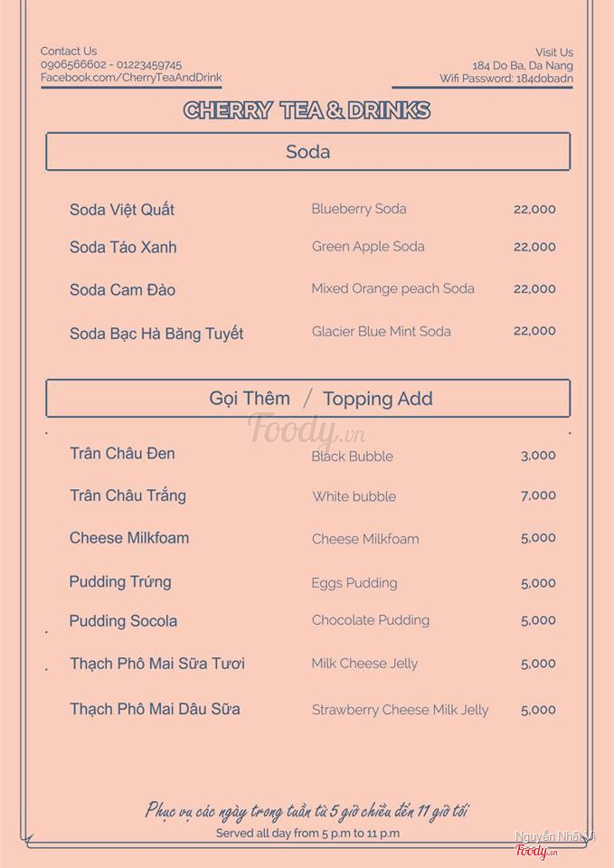Pick the Trân Châu Trắng topping
Viewport: 614px width, 868px height.
click(x=128, y=495)
